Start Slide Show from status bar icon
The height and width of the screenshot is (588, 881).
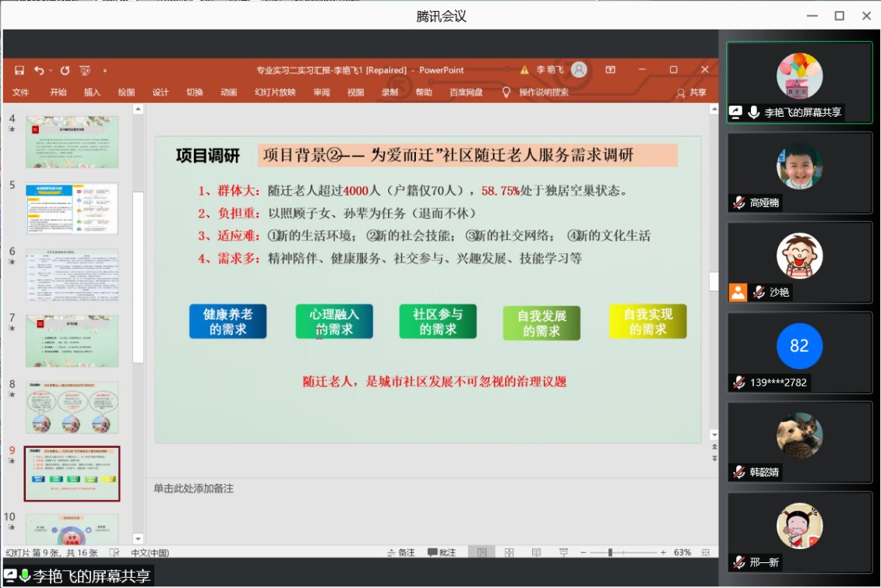click(x=563, y=553)
